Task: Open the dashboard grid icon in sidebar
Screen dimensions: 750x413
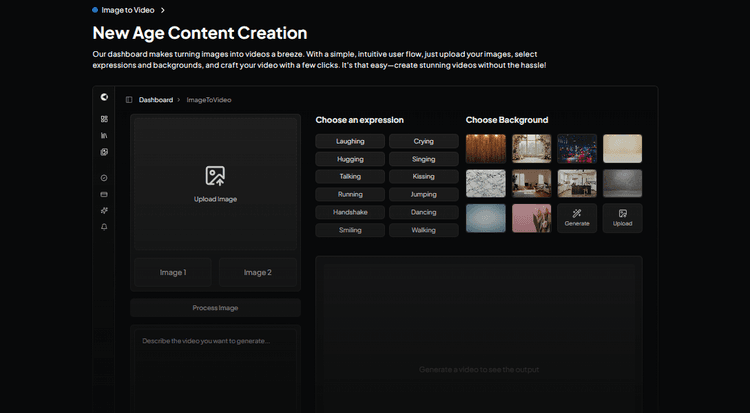Action: (104, 119)
